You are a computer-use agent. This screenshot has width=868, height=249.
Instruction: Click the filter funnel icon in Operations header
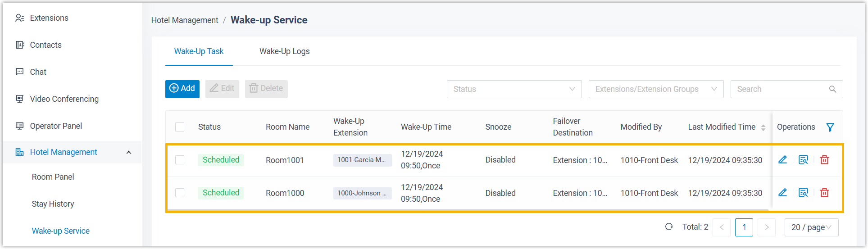[x=830, y=127]
